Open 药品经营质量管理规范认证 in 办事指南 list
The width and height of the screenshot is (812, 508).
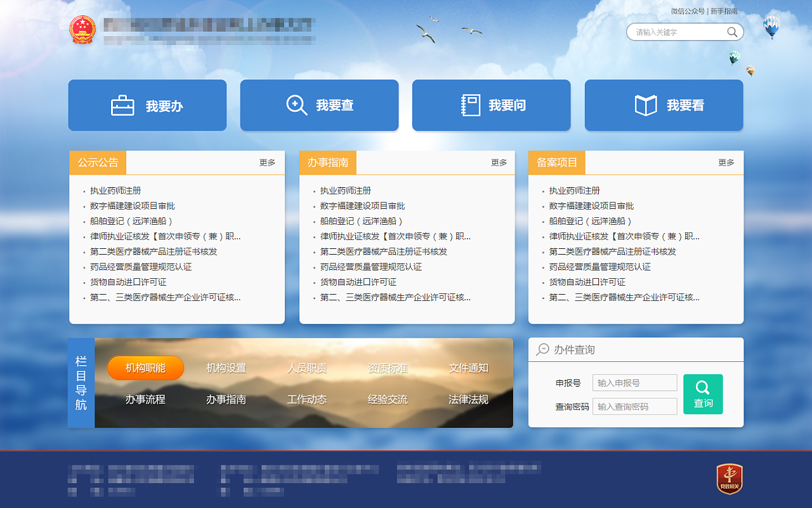371,267
